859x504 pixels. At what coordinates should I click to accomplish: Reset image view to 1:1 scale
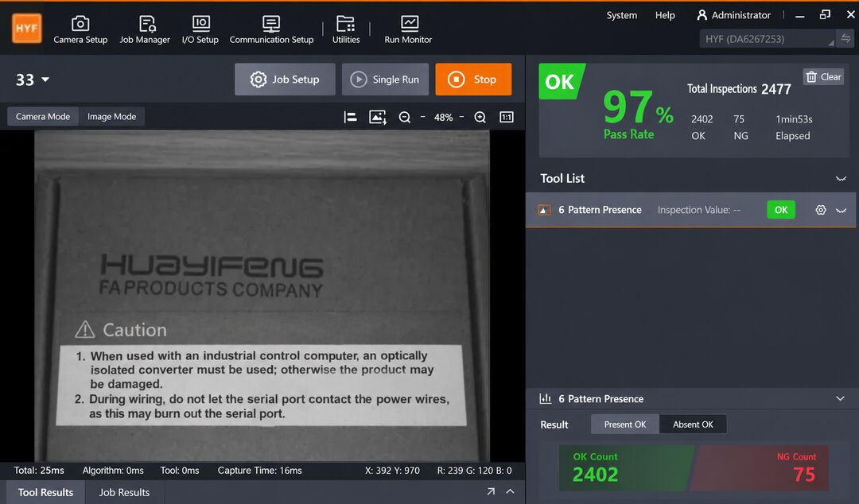pos(507,117)
